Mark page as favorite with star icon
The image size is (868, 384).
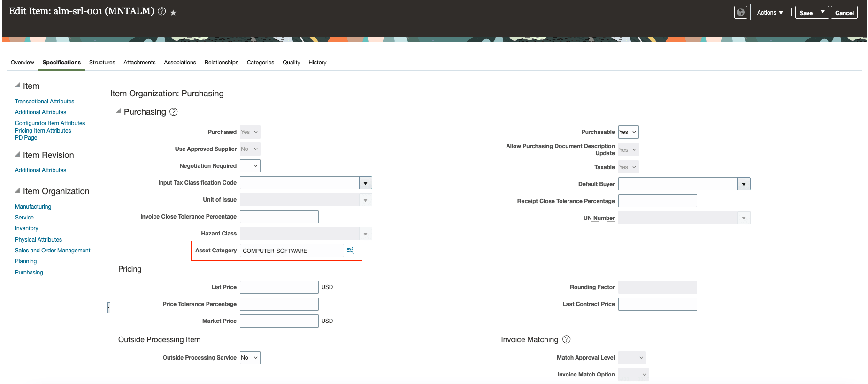pos(173,13)
